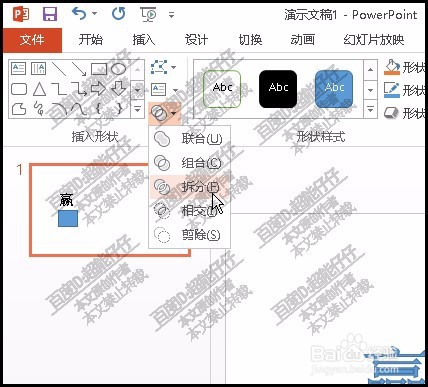Switch to the 动画 tab
428x387 pixels.
click(x=303, y=40)
